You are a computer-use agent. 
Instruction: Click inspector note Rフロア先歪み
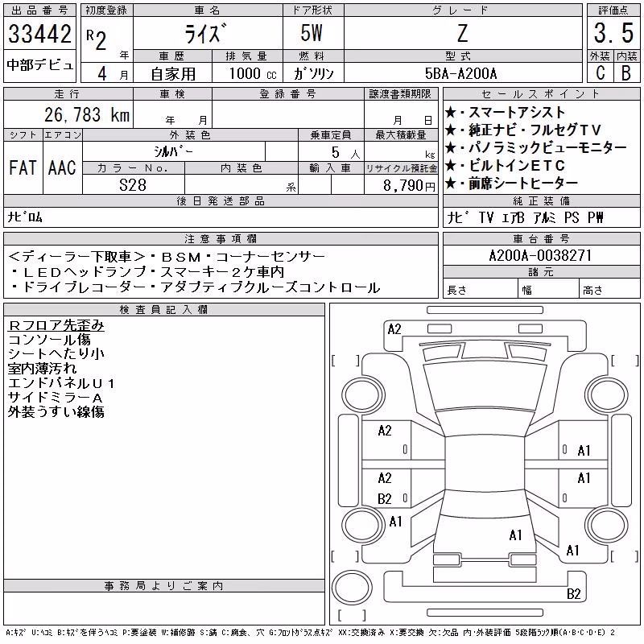tap(56, 325)
